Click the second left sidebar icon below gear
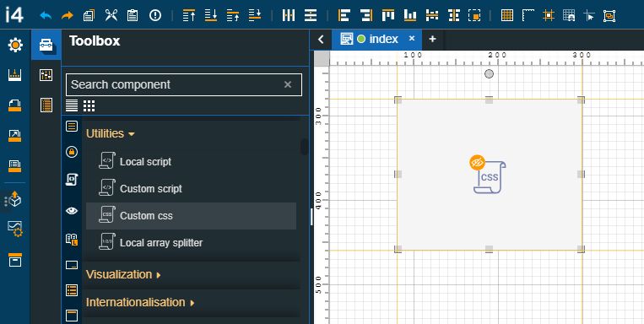This screenshot has width=644, height=324. 15,75
